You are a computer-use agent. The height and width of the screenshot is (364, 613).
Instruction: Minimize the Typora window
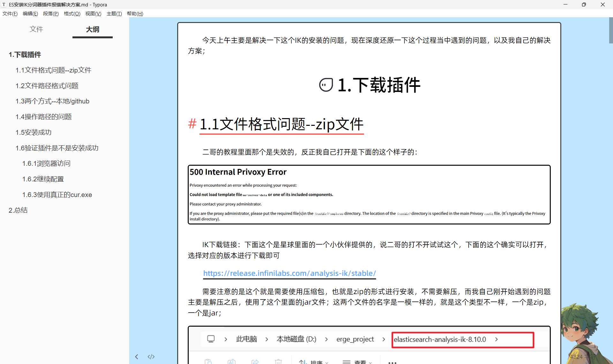tap(565, 4)
